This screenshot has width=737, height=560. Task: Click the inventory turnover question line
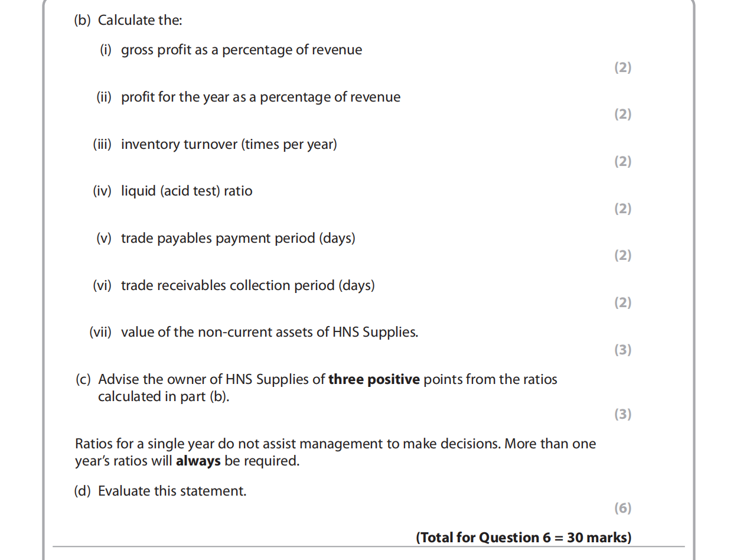[229, 144]
